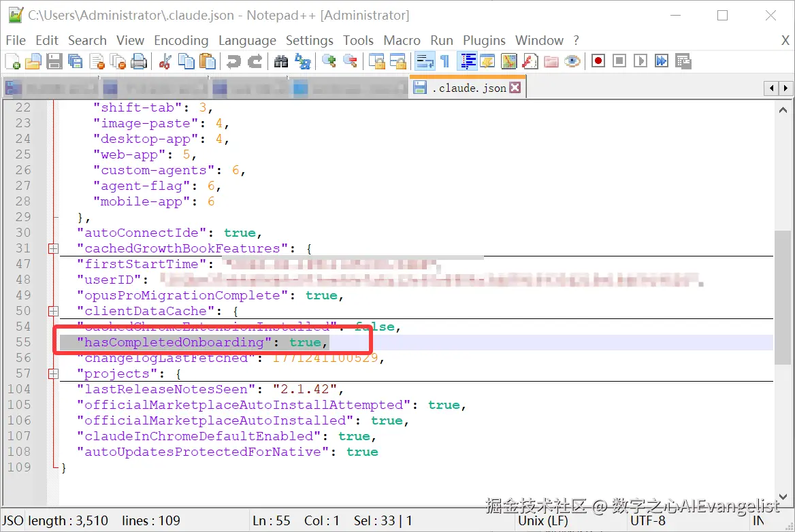The height and width of the screenshot is (532, 795).
Task: Open Find with the binoculars icon
Action: click(281, 61)
